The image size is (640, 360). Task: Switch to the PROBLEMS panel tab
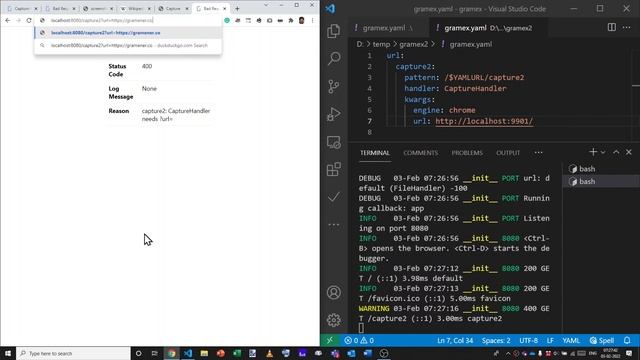(467, 153)
